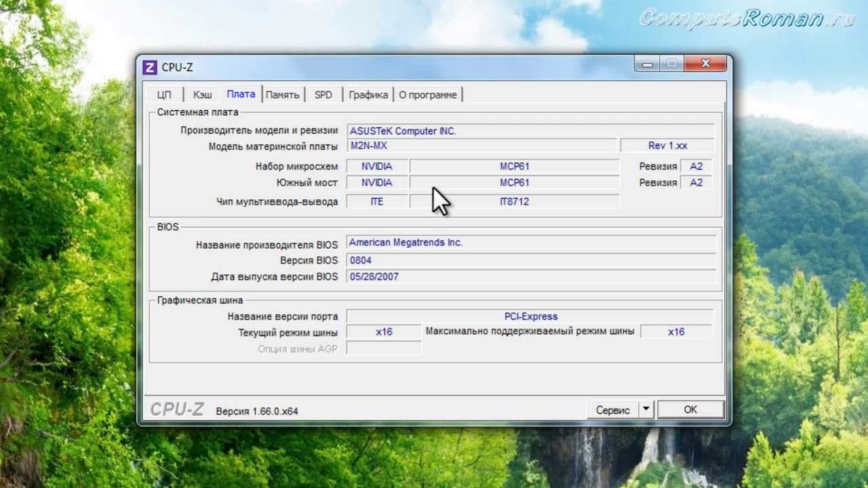Expand the Сервис dropdown arrow
868x488 pixels.
click(x=646, y=410)
